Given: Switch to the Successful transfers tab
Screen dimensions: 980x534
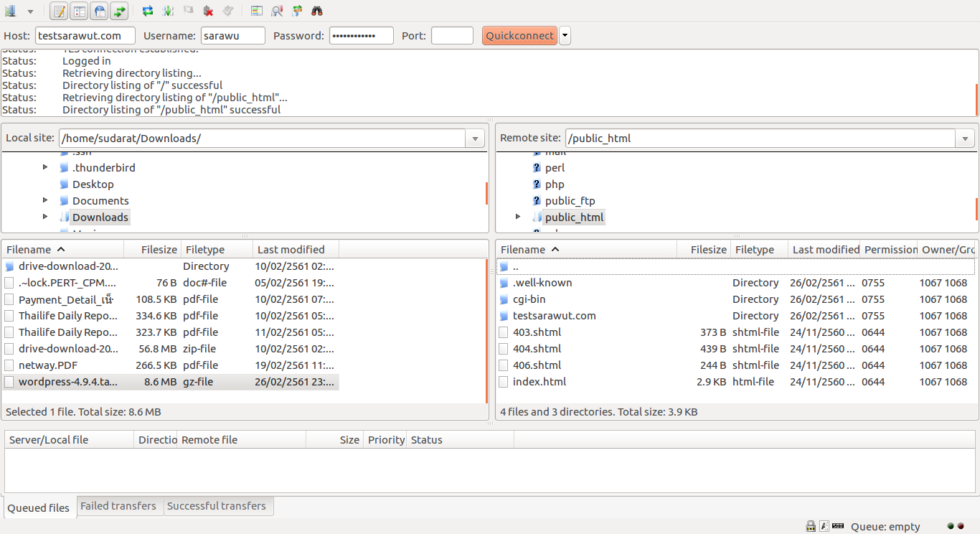Looking at the screenshot, I should 216,506.
